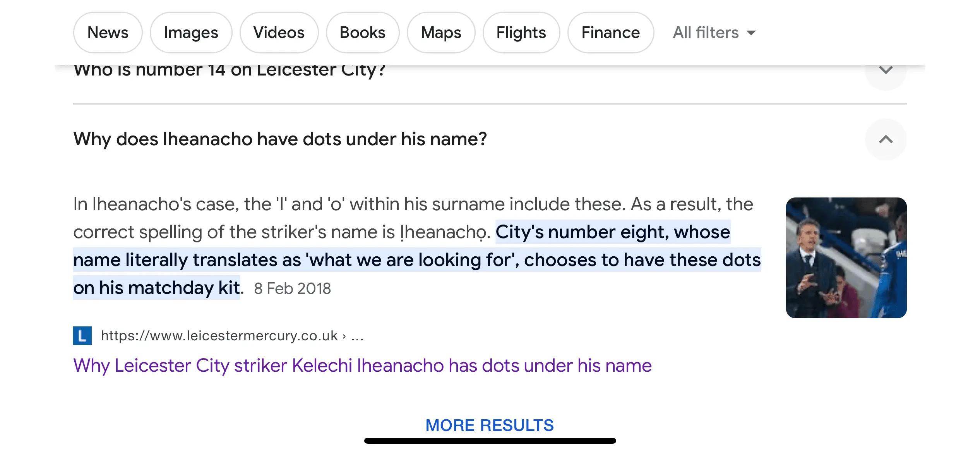Screen dimensions: 980x453
Task: Select the Flights filter chip
Action: [521, 33]
